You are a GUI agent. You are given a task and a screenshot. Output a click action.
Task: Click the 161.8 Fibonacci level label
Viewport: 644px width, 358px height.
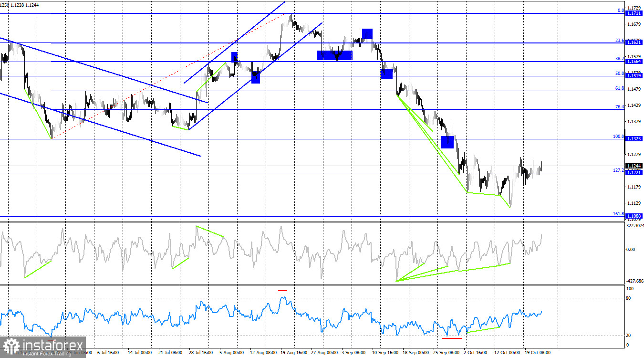(619, 214)
